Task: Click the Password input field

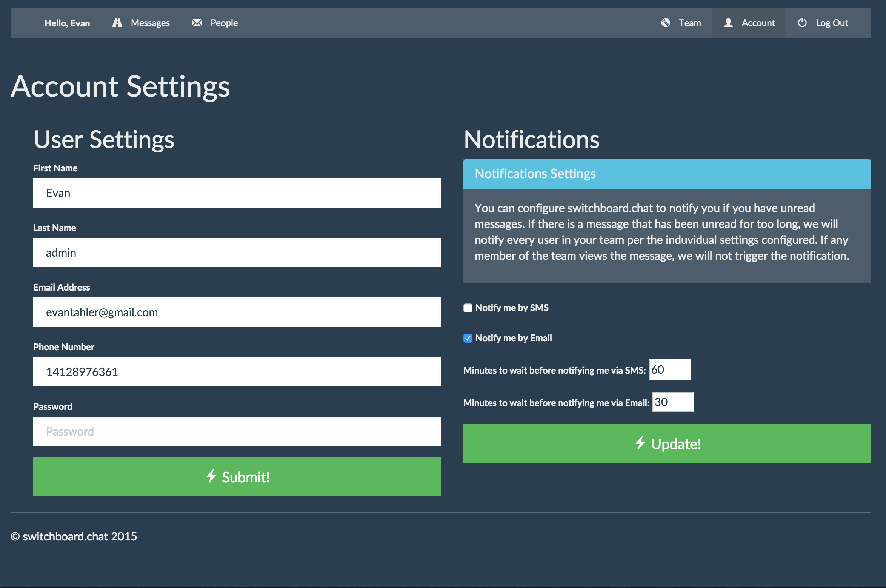Action: [237, 431]
